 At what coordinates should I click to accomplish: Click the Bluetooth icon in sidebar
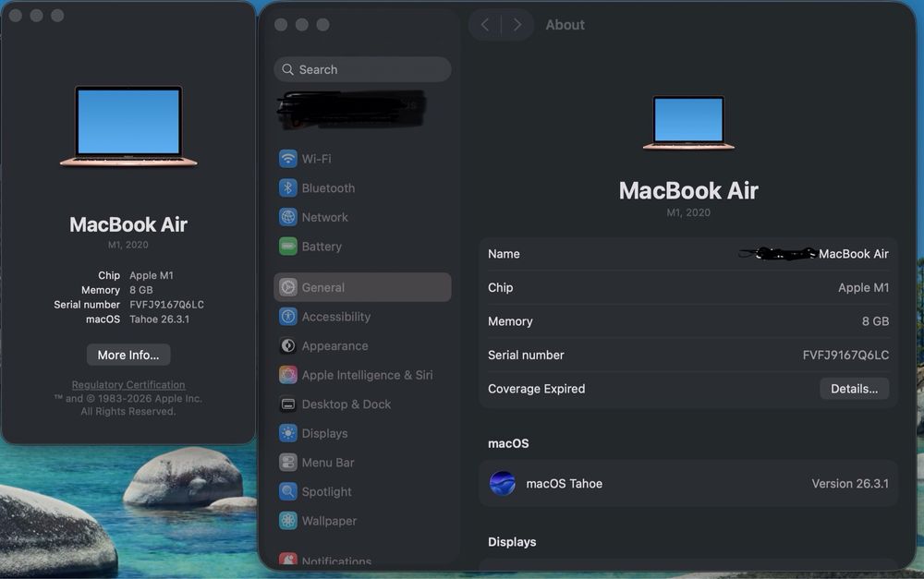[x=287, y=187]
